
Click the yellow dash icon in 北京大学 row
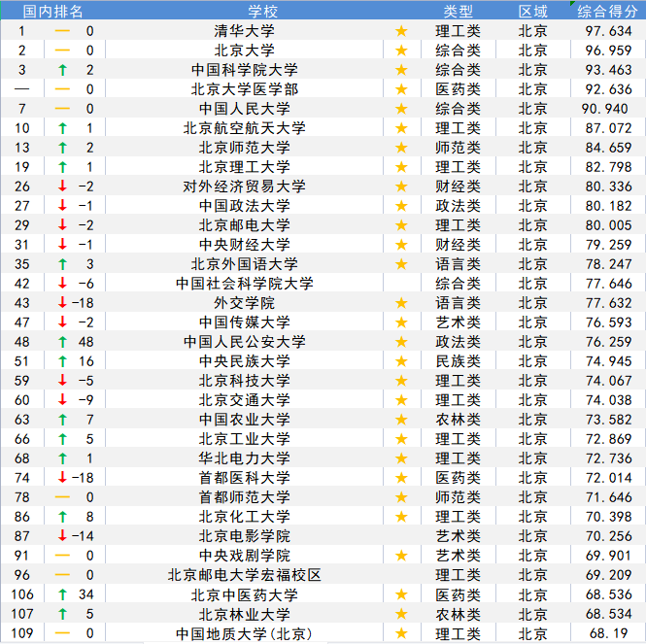pyautogui.click(x=62, y=51)
